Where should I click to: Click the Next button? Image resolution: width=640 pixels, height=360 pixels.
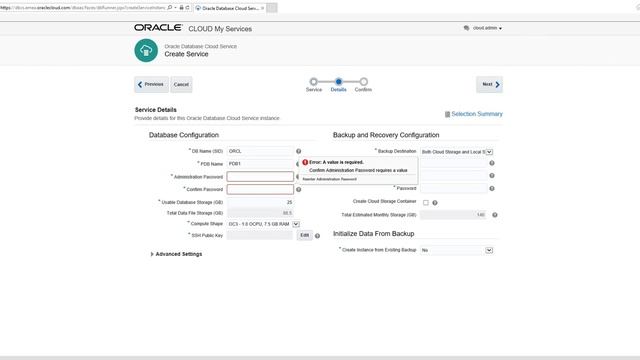[x=489, y=84]
